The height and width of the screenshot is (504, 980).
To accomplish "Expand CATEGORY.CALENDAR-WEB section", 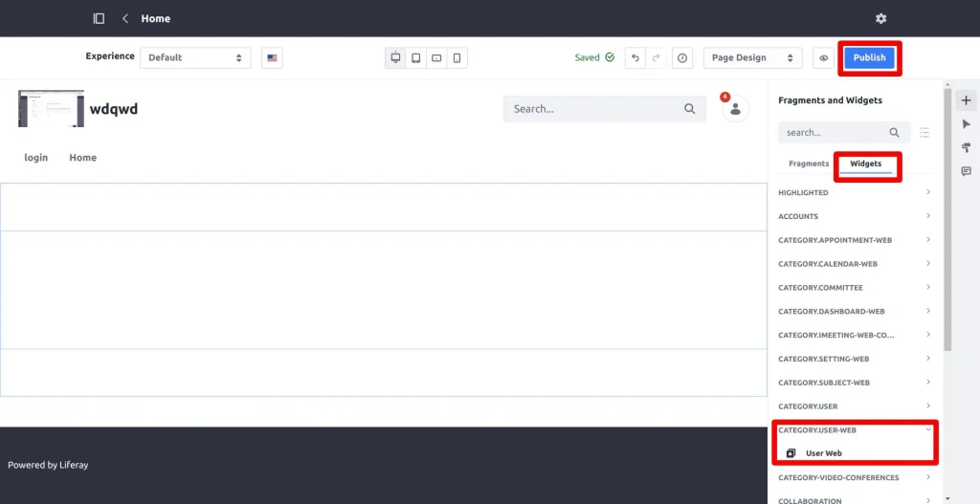I will pyautogui.click(x=855, y=264).
